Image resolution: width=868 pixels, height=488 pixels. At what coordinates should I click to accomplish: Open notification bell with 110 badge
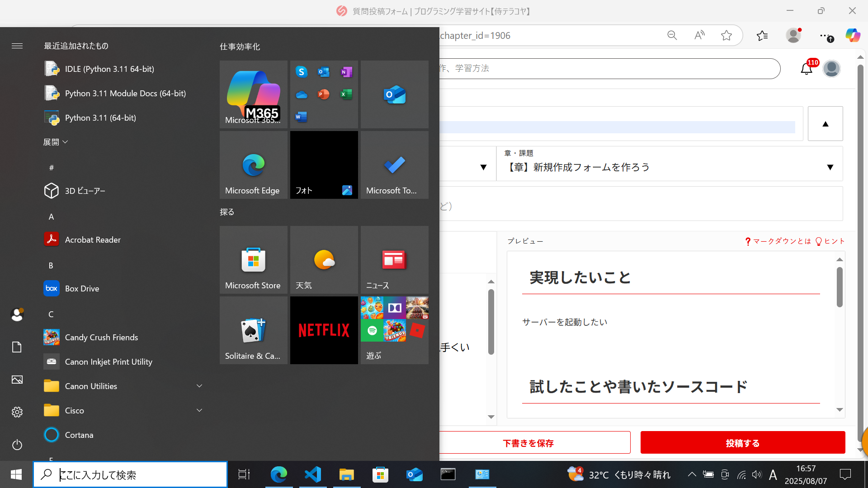[x=807, y=68]
